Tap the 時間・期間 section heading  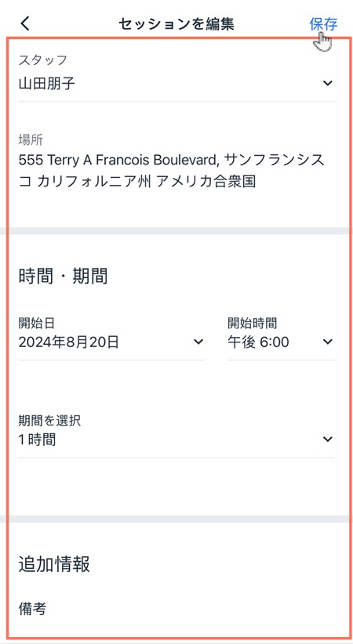point(63,276)
